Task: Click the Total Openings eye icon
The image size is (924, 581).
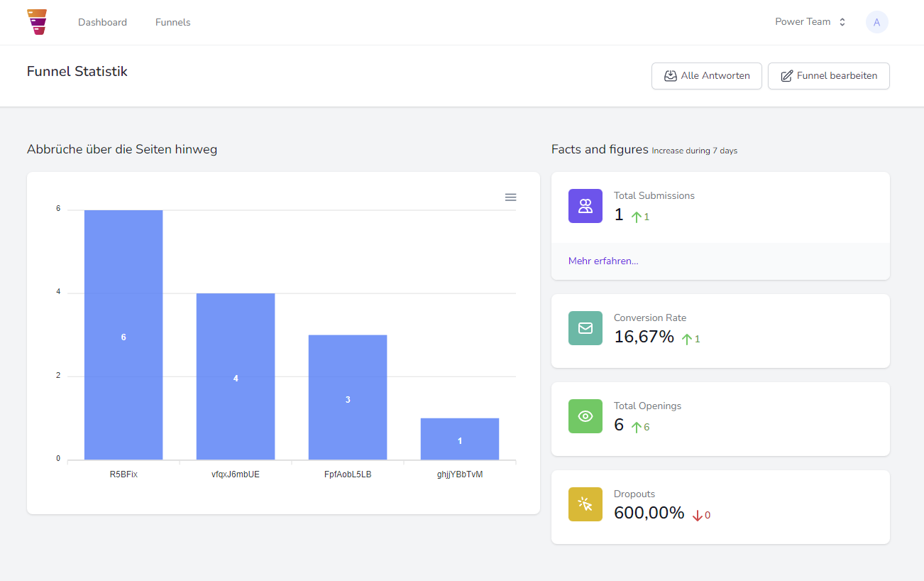Action: [585, 416]
